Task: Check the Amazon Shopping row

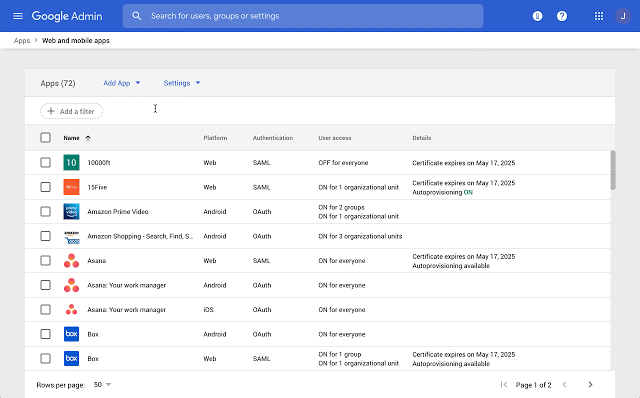Action: pyautogui.click(x=45, y=236)
